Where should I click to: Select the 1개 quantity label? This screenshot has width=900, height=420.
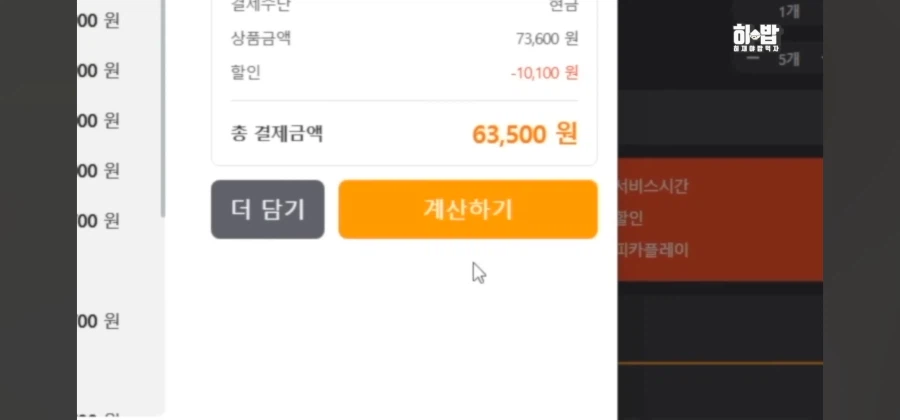pos(789,11)
